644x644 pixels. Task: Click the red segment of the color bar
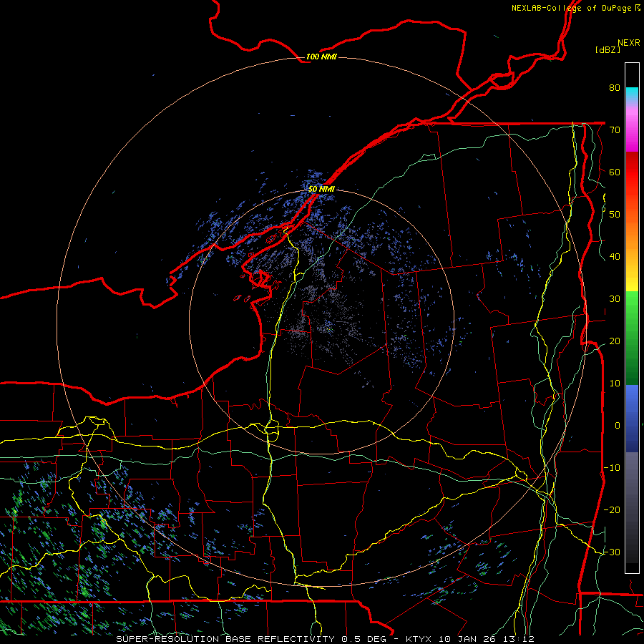632,172
